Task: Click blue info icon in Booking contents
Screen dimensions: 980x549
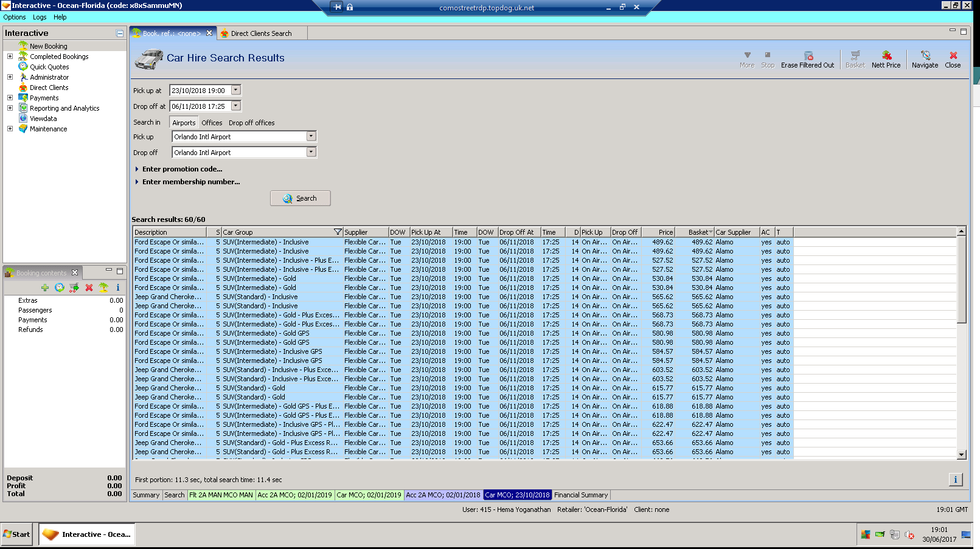Action: click(118, 288)
